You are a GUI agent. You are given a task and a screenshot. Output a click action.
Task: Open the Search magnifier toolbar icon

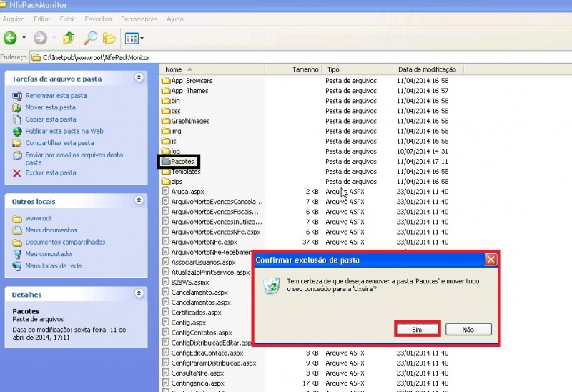[91, 38]
